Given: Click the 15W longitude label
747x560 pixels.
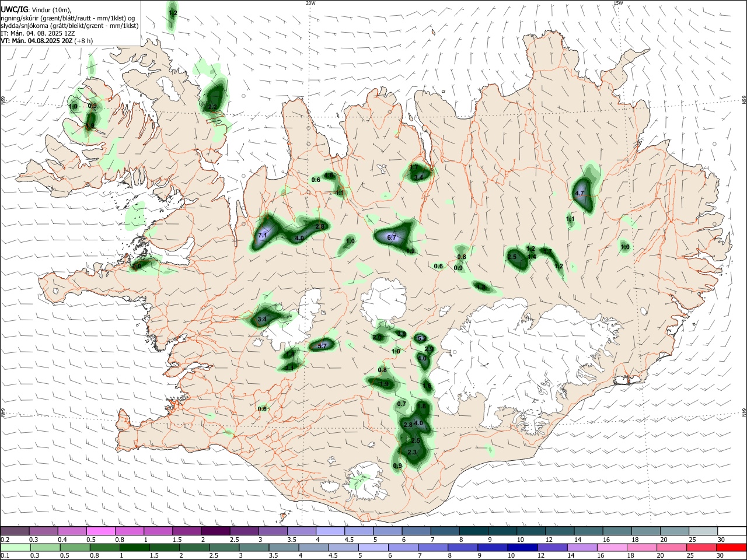Looking at the screenshot, I should (x=618, y=3).
